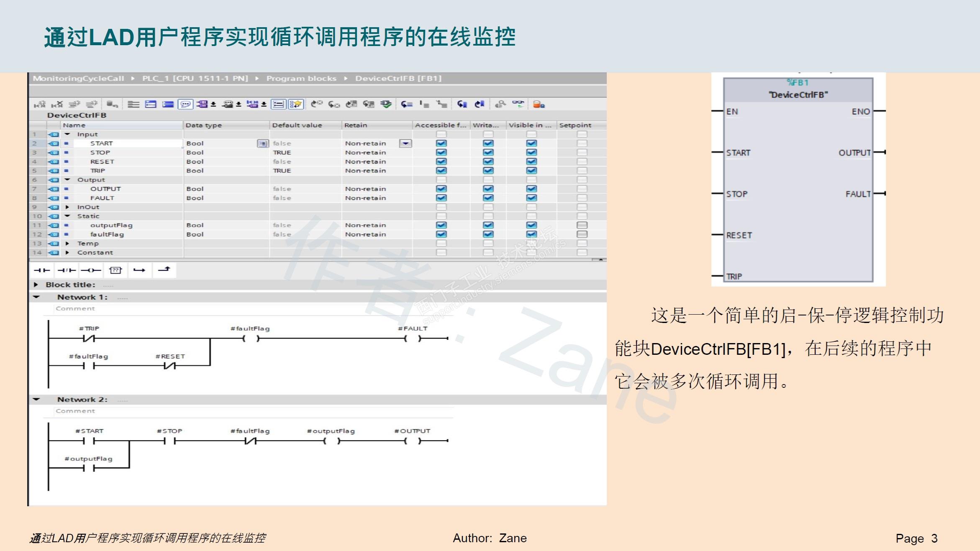The width and height of the screenshot is (980, 551).
Task: Expand the InOut section
Action: (67, 207)
